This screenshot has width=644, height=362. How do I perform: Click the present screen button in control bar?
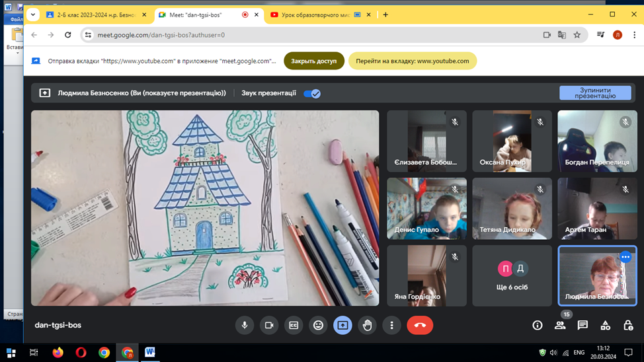[342, 325]
